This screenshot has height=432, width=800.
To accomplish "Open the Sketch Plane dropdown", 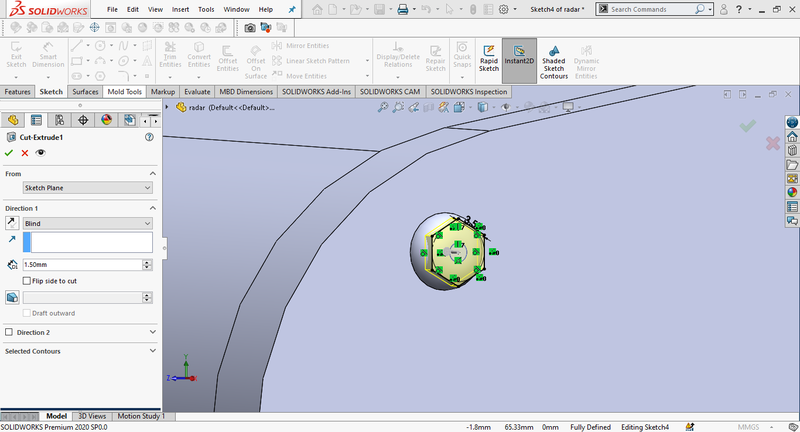I will 88,187.
